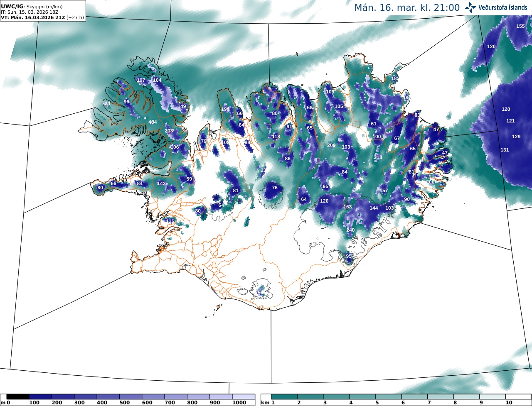Pick the dark blue 100–200 m legend swatch
The width and height of the screenshot is (532, 406).
coord(41,397)
